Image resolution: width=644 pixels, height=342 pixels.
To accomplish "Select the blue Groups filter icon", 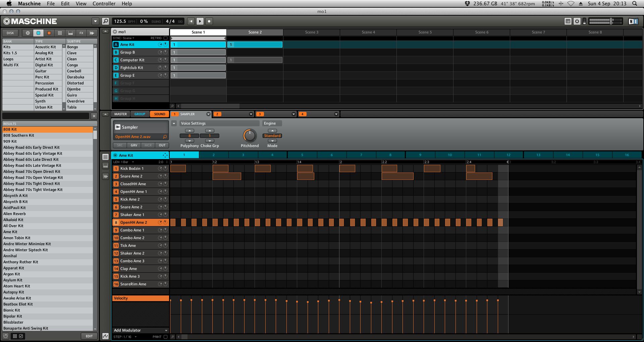I will click(38, 33).
